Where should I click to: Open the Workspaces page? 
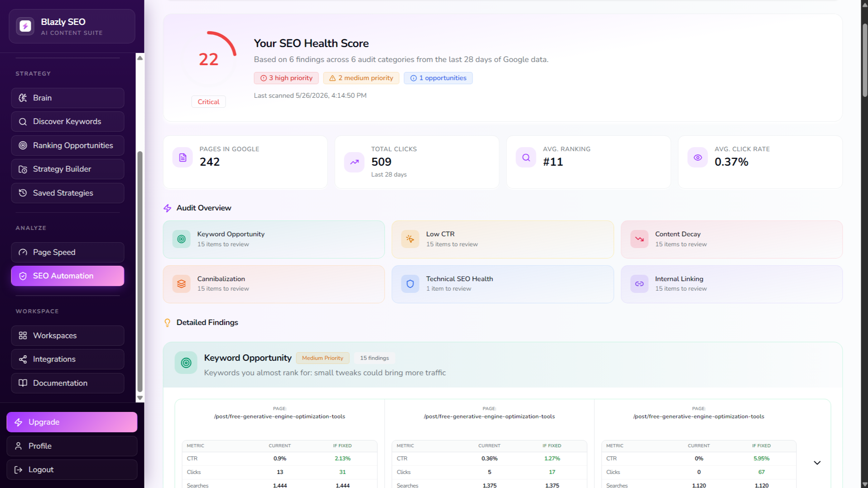tap(68, 335)
